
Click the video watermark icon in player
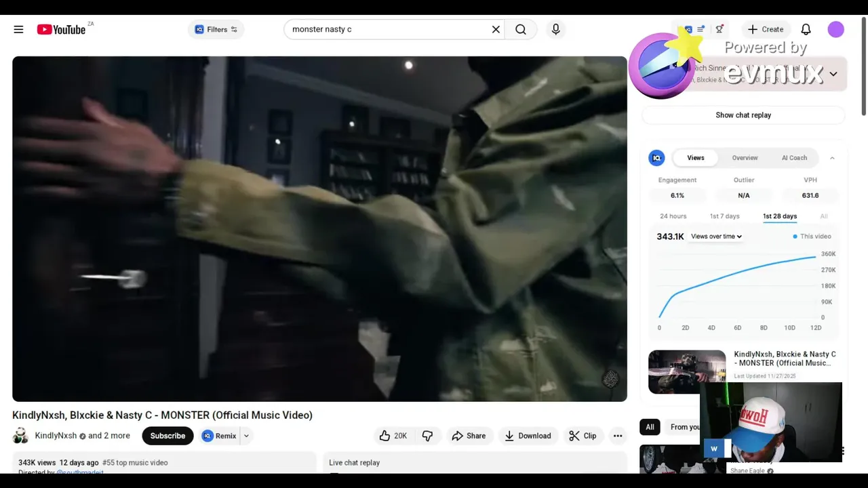pos(610,379)
